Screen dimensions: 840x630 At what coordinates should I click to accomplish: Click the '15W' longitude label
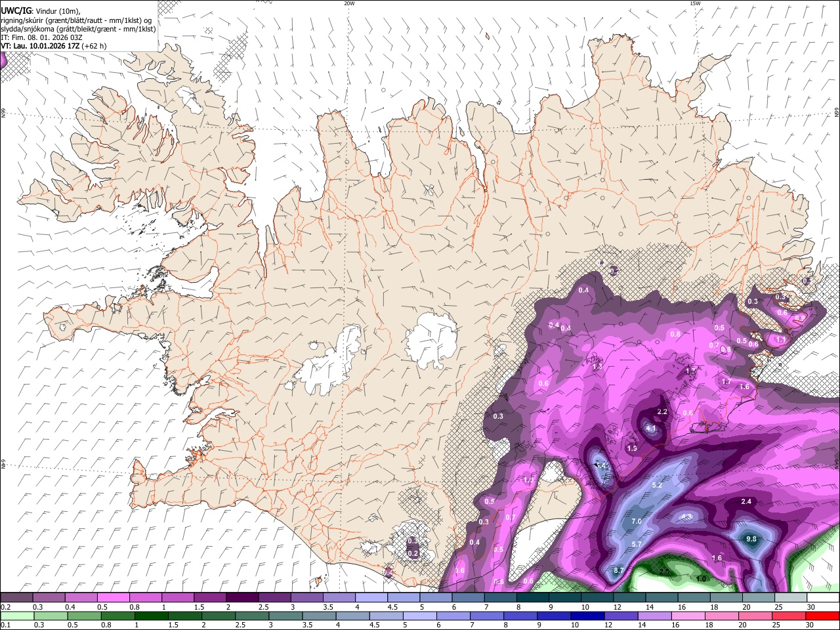695,3
